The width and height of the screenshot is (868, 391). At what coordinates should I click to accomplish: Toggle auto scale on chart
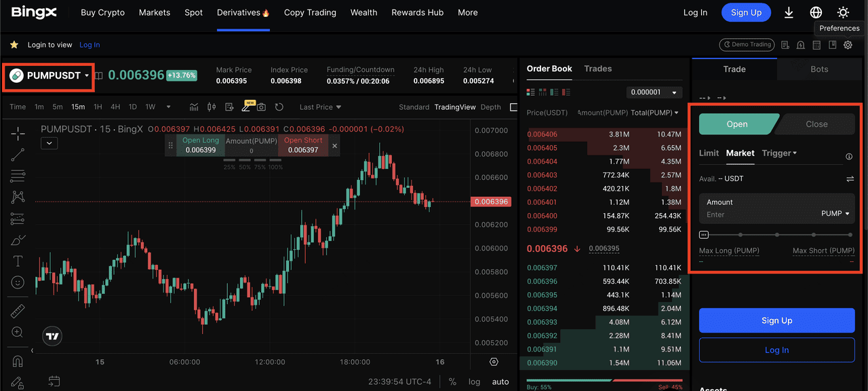pos(500,381)
